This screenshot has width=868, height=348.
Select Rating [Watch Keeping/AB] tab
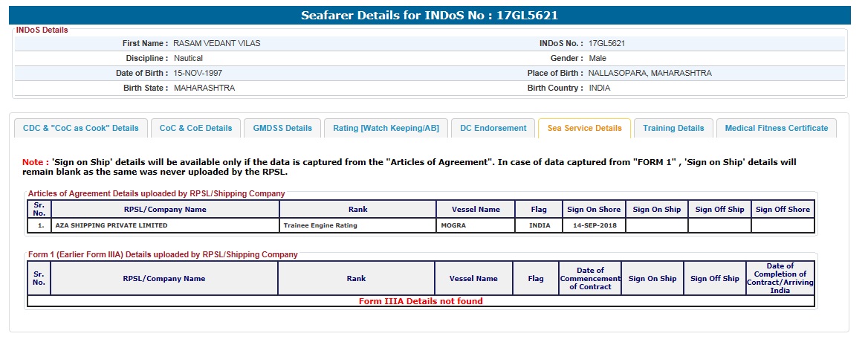(386, 128)
